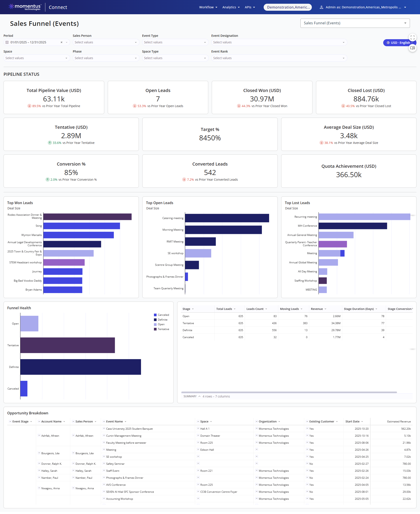The width and height of the screenshot is (420, 514).
Task: Open the Space filter dropdown
Action: click(x=37, y=58)
